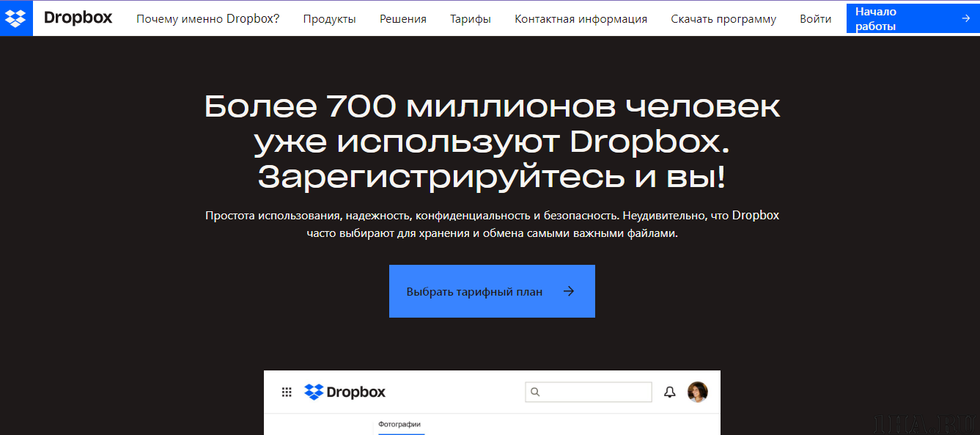
Task: Open the "Продукты" navigation menu
Action: tap(329, 19)
